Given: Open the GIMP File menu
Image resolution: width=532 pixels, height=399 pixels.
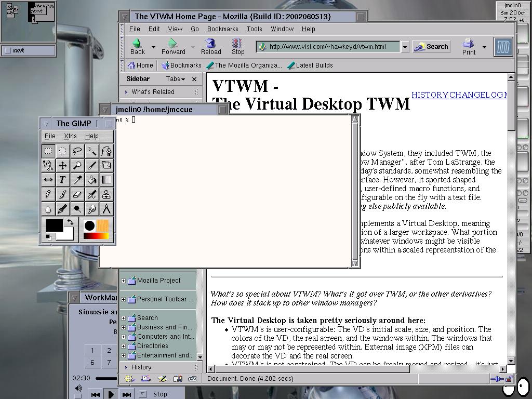Looking at the screenshot, I should (50, 136).
